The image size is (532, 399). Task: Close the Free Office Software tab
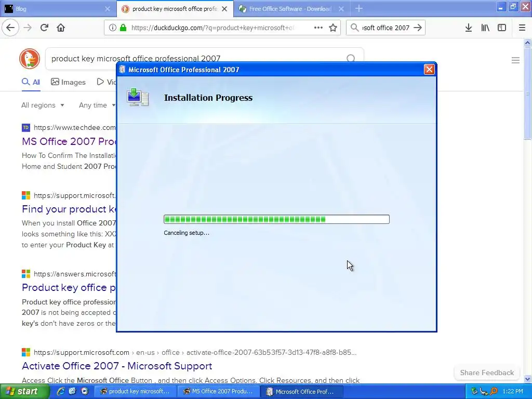(x=341, y=9)
